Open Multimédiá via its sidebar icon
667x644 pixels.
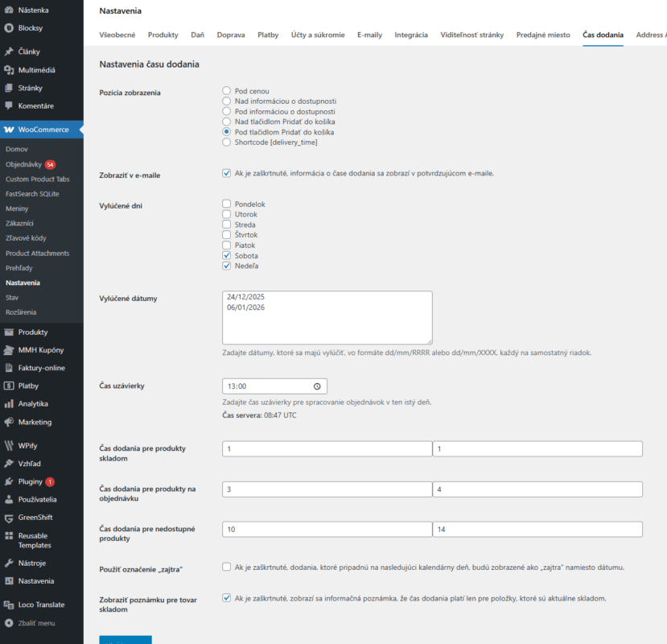pos(9,70)
